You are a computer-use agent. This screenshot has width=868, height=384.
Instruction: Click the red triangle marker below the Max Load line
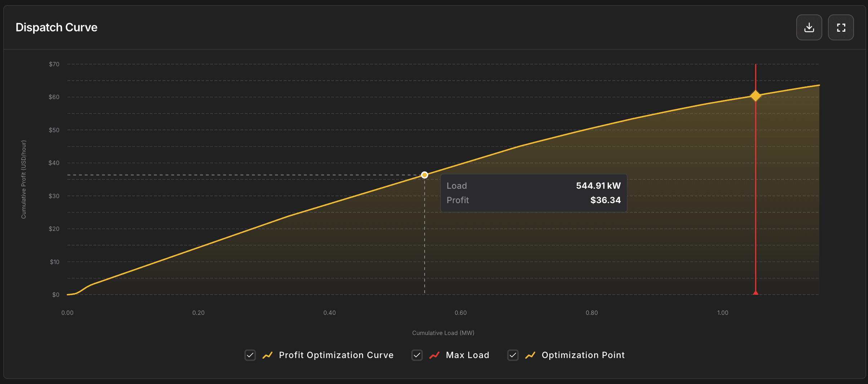coord(755,293)
